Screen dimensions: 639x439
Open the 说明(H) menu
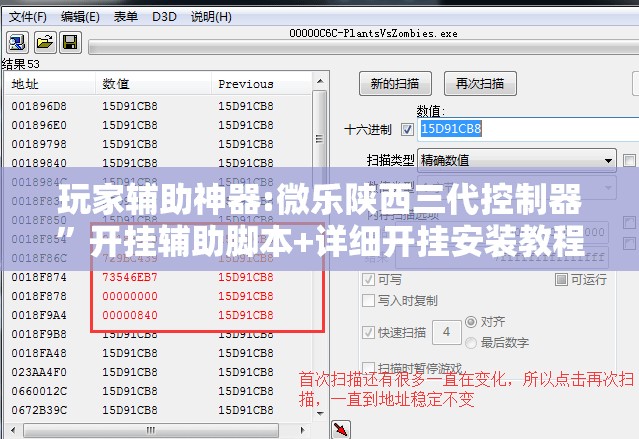(211, 17)
